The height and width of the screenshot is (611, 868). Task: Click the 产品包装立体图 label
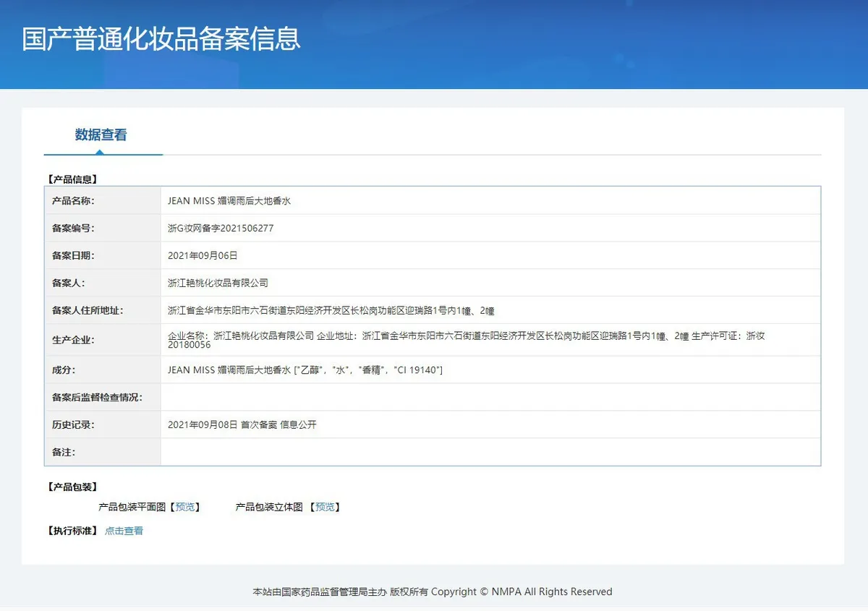(269, 507)
